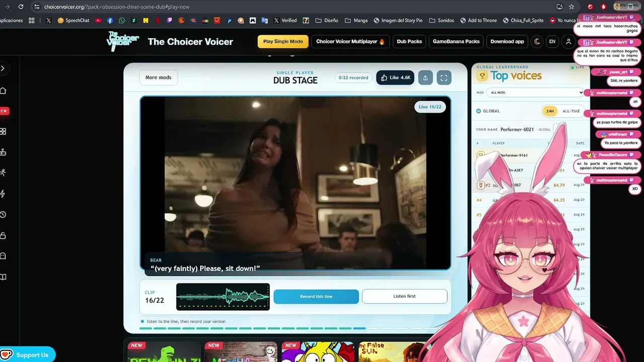The height and width of the screenshot is (362, 644).
Task: Open the Facebook bookmark icon
Action: click(110, 21)
